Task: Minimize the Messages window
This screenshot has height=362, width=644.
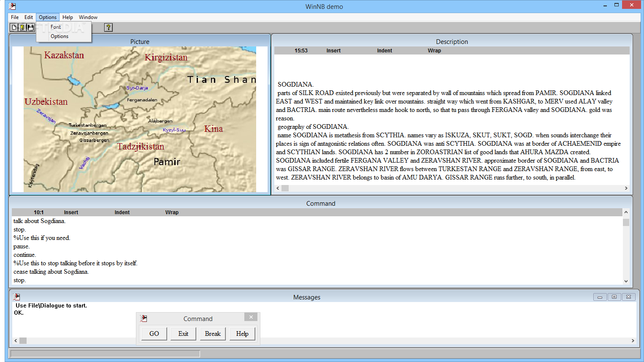Action: click(600, 297)
